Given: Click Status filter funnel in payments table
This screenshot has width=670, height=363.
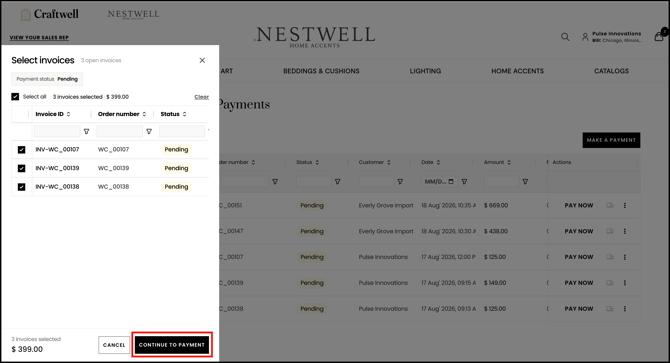Looking at the screenshot, I should coord(337,182).
